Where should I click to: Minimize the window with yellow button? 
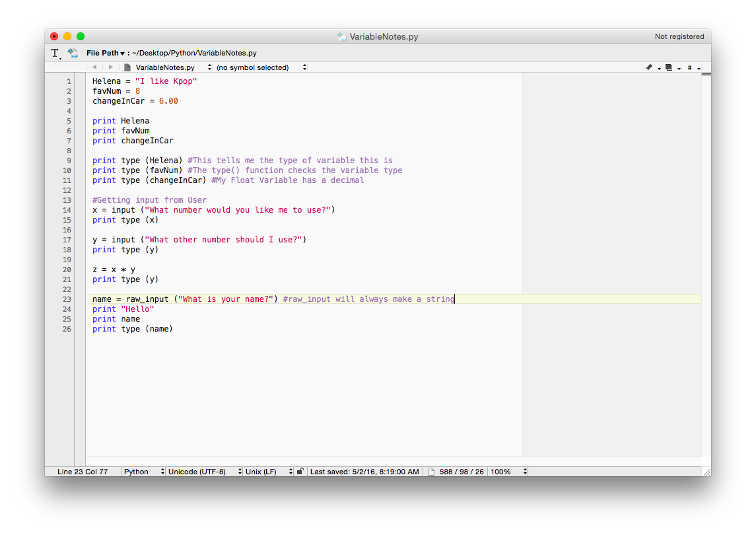pyautogui.click(x=67, y=36)
